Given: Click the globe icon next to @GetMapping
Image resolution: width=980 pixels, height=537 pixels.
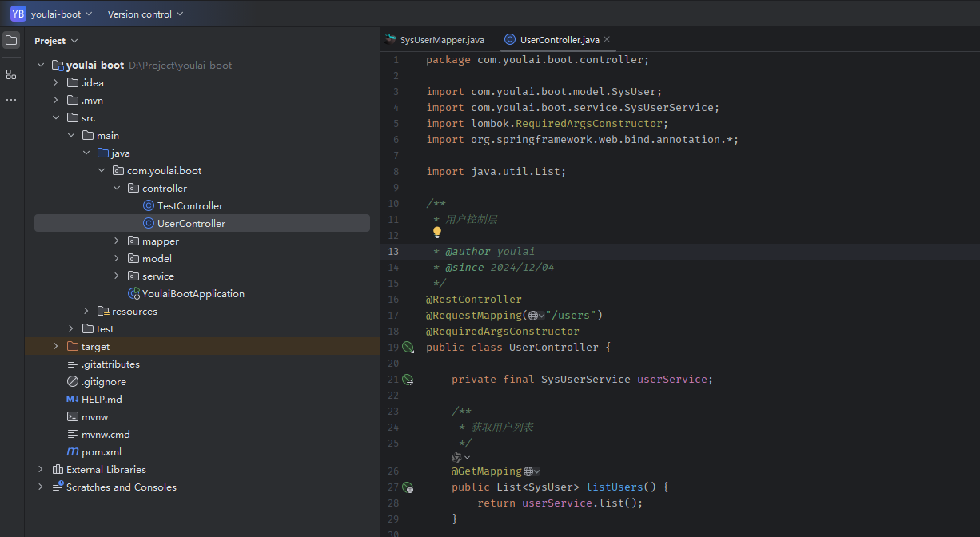Looking at the screenshot, I should (x=528, y=471).
